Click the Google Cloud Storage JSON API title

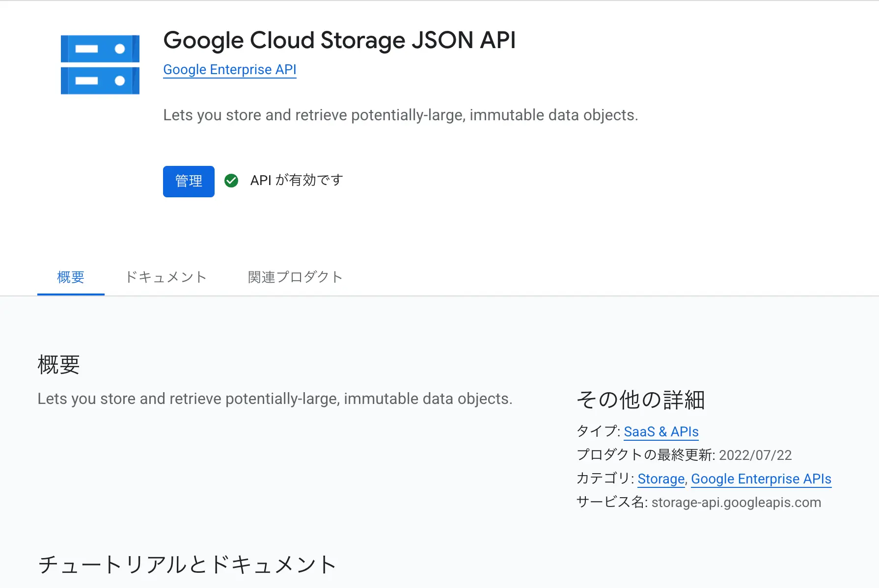(x=339, y=40)
